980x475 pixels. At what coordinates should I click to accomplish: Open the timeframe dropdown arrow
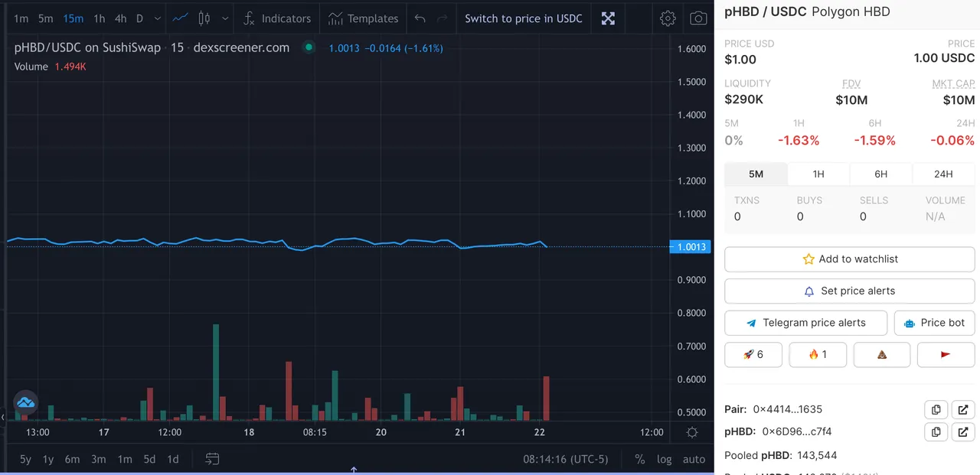[158, 18]
